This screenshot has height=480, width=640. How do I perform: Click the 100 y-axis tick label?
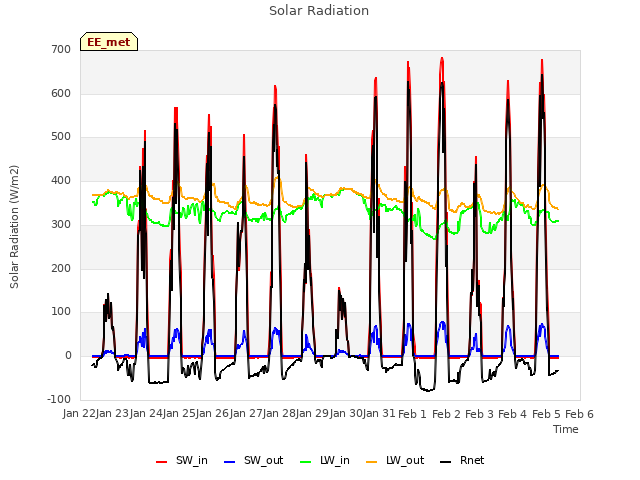61,312
